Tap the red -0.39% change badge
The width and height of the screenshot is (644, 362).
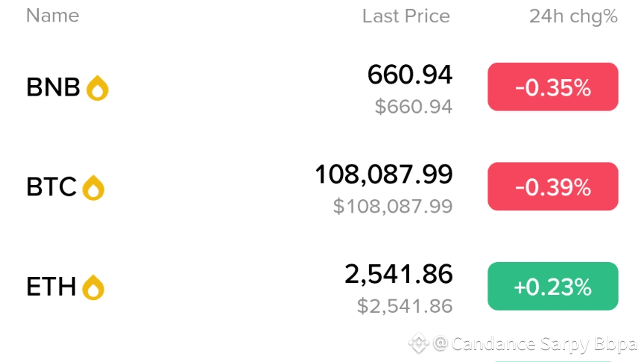[552, 187]
